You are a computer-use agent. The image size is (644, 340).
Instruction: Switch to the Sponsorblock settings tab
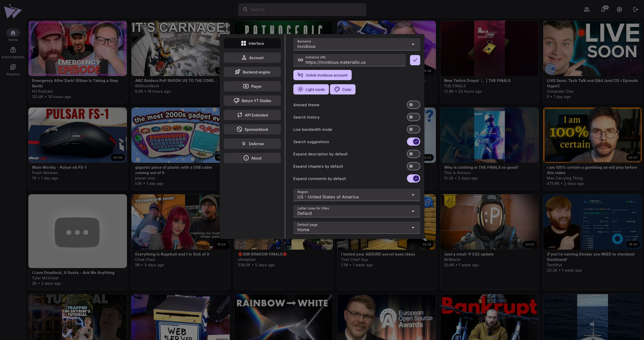[252, 129]
